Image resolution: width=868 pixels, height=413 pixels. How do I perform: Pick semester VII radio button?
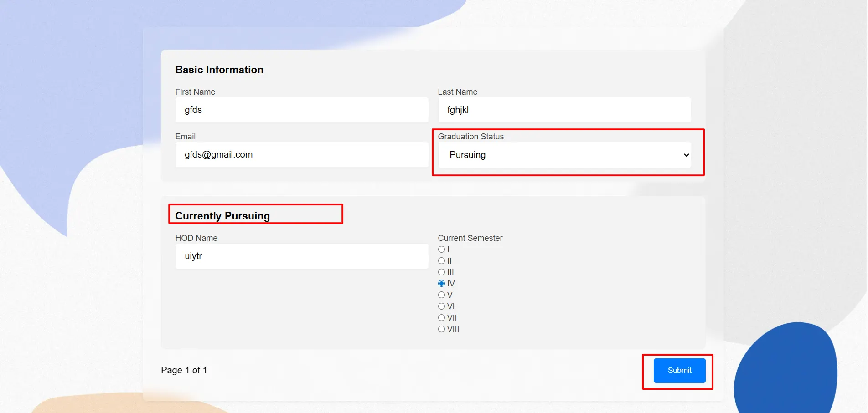(x=441, y=318)
